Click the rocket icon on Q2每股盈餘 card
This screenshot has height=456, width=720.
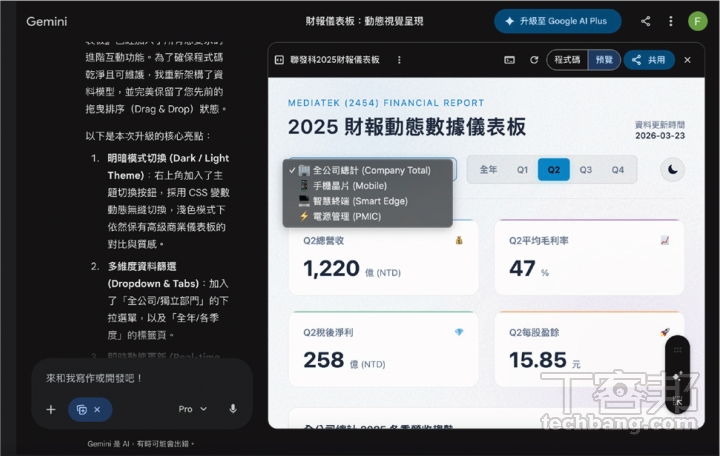point(664,332)
